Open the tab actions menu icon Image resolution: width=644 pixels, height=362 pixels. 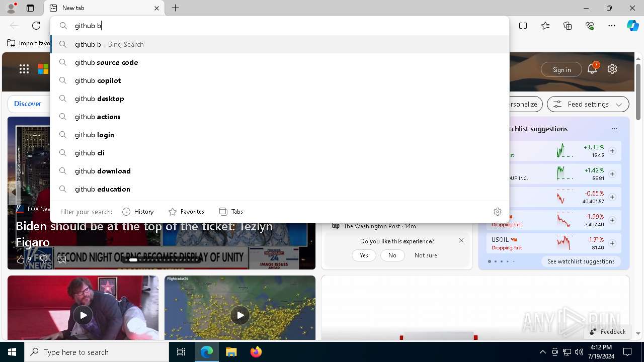(x=30, y=8)
